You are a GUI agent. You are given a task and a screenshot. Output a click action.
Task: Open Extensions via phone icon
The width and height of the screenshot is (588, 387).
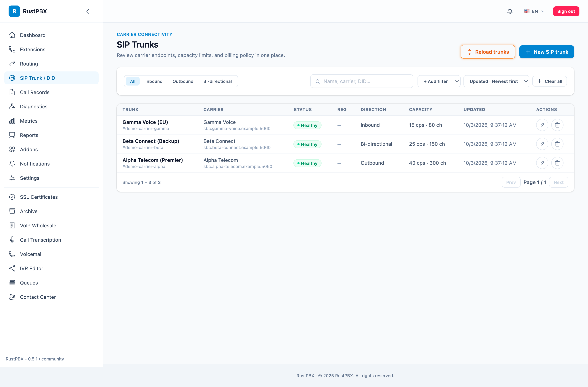pyautogui.click(x=12, y=49)
